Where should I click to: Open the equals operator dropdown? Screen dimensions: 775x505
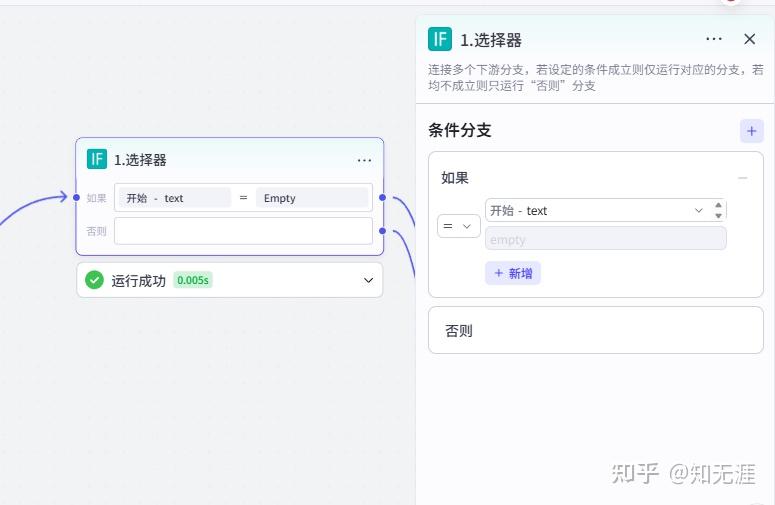tap(458, 226)
